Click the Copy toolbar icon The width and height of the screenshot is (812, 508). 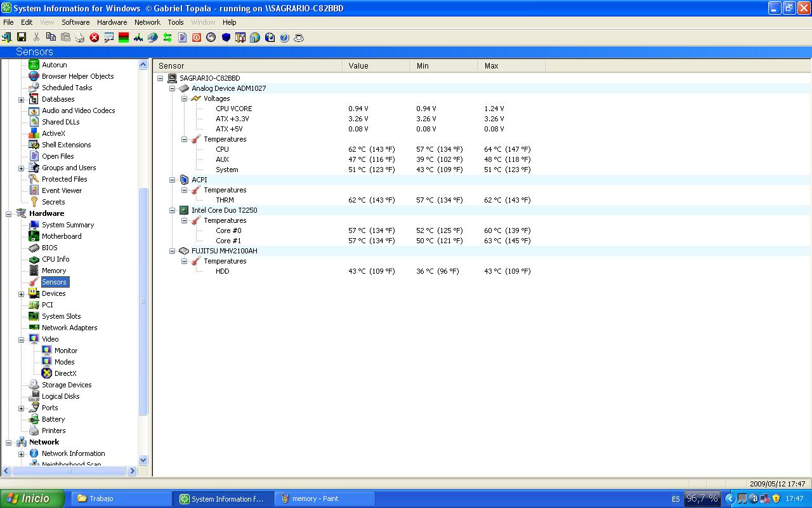(x=51, y=37)
